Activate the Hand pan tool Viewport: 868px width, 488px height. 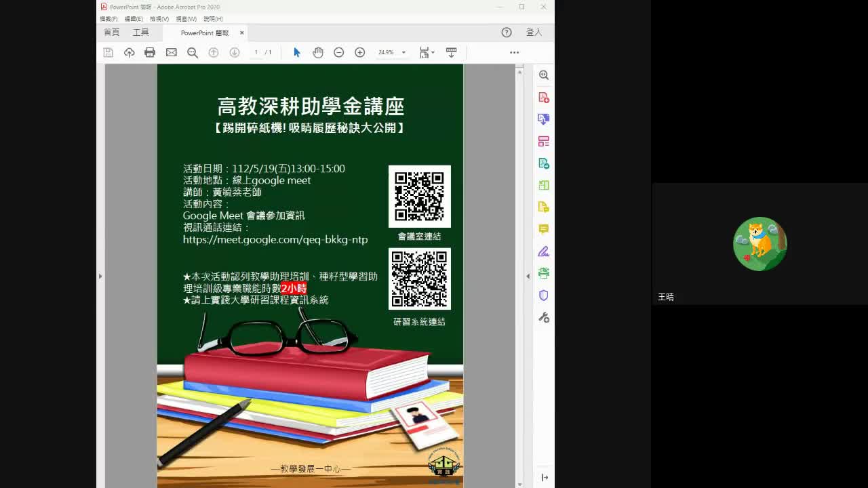pos(317,52)
